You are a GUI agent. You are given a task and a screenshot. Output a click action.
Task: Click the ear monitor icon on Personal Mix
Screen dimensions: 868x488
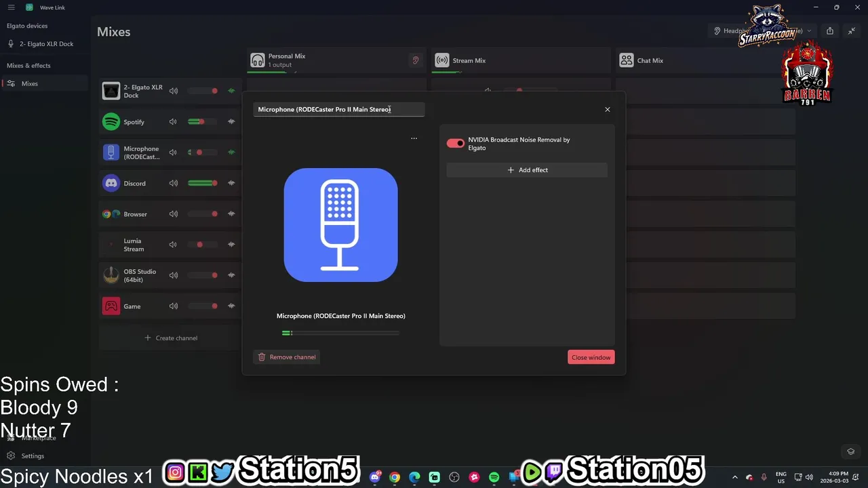click(416, 60)
